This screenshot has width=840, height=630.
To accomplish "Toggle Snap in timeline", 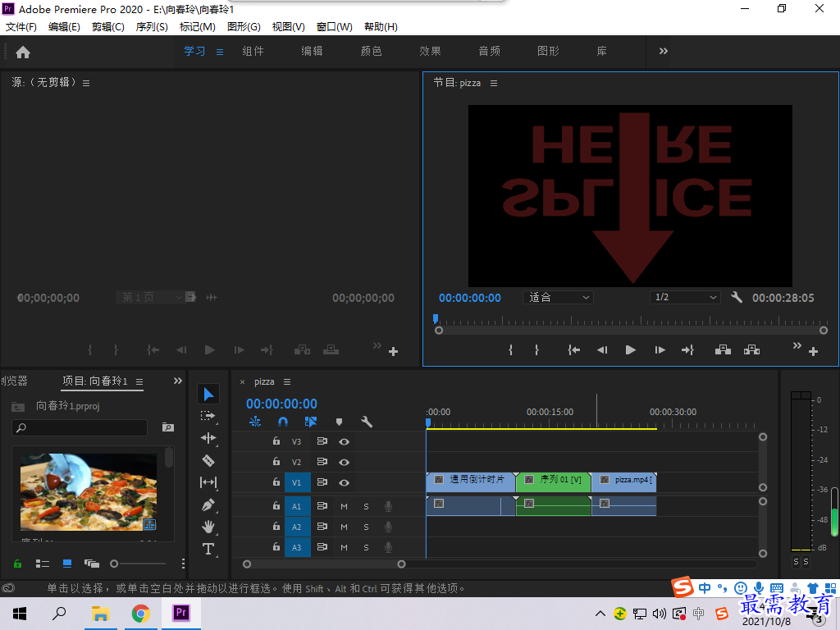I will point(283,422).
